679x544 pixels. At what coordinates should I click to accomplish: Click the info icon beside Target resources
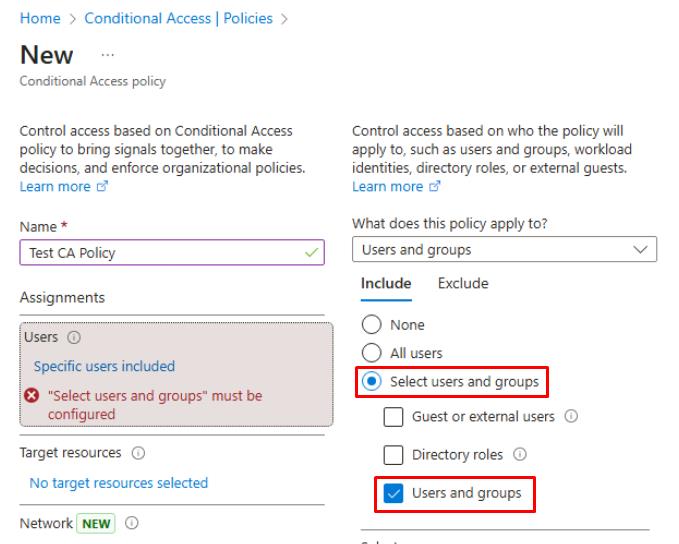pos(137,453)
